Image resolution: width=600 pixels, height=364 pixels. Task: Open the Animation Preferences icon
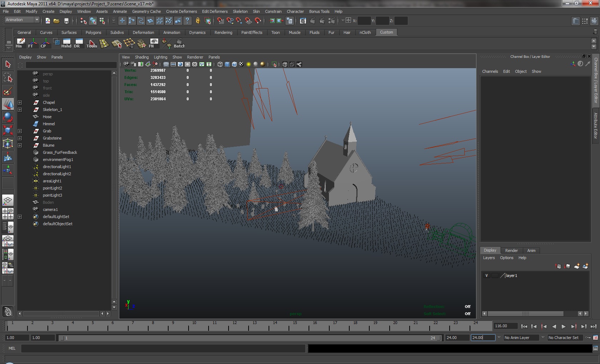(x=595, y=338)
